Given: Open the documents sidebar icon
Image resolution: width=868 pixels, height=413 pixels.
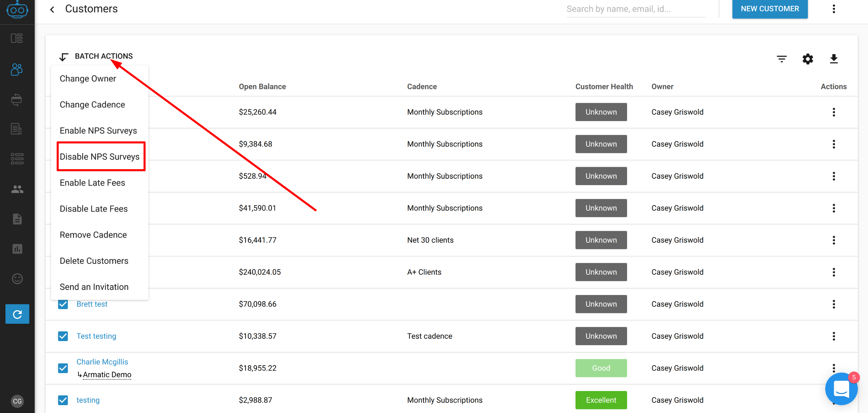Looking at the screenshot, I should 17,219.
